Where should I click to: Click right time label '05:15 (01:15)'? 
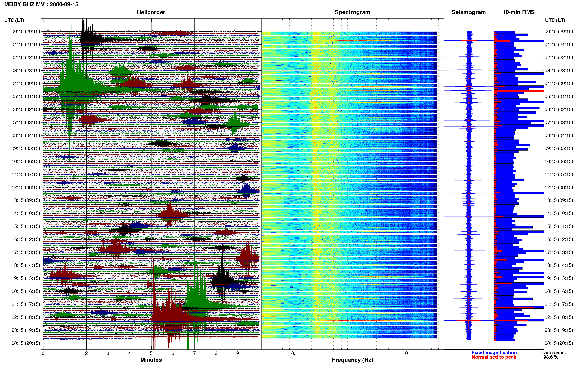point(559,96)
